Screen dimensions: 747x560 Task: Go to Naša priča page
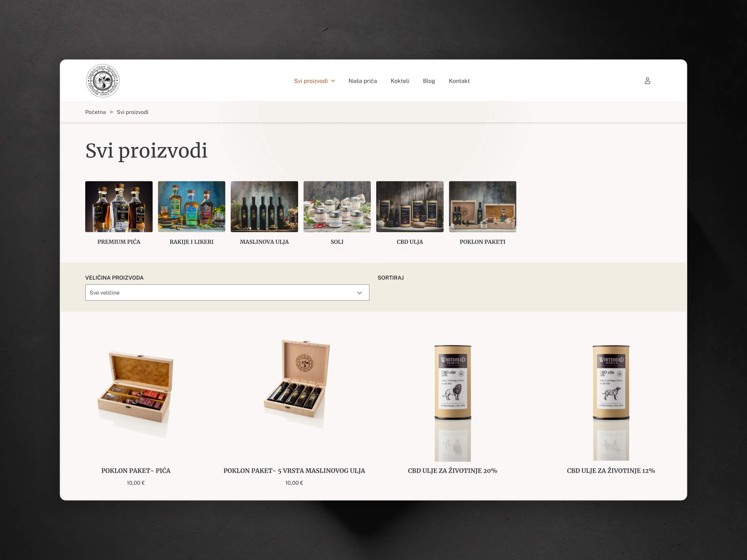click(363, 81)
